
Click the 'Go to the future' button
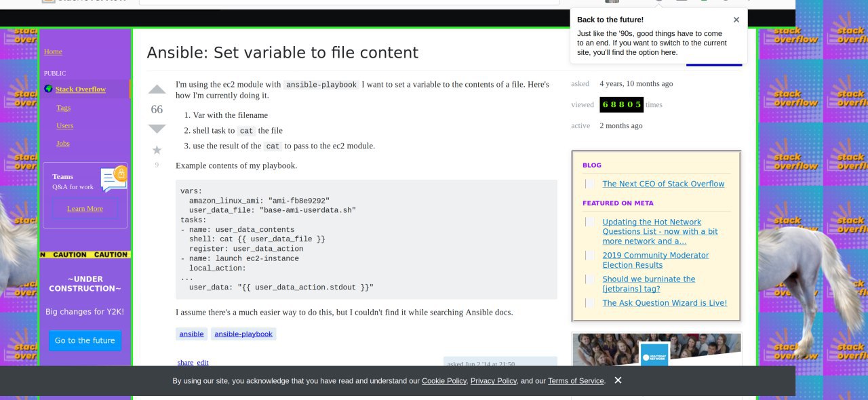coord(85,340)
